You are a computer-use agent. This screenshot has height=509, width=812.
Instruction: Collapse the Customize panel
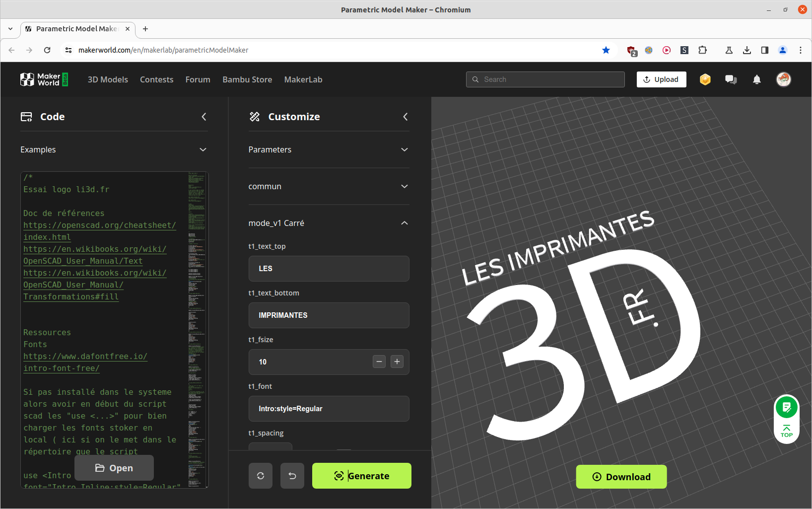(405, 117)
